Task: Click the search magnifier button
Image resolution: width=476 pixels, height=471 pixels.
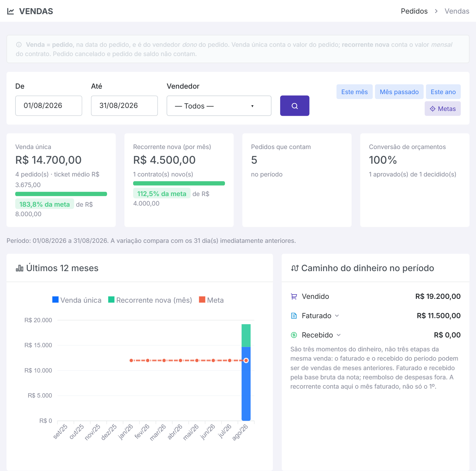Action: click(295, 106)
